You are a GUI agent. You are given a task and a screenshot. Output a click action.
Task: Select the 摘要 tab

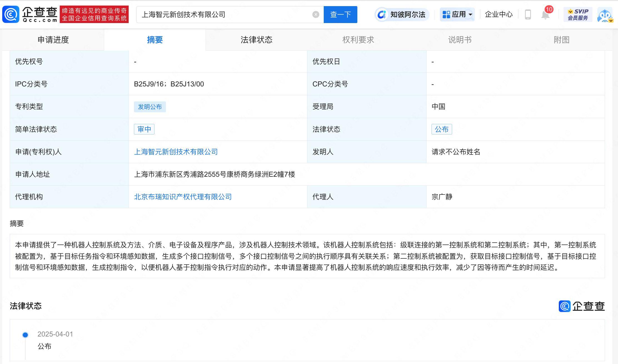point(155,40)
